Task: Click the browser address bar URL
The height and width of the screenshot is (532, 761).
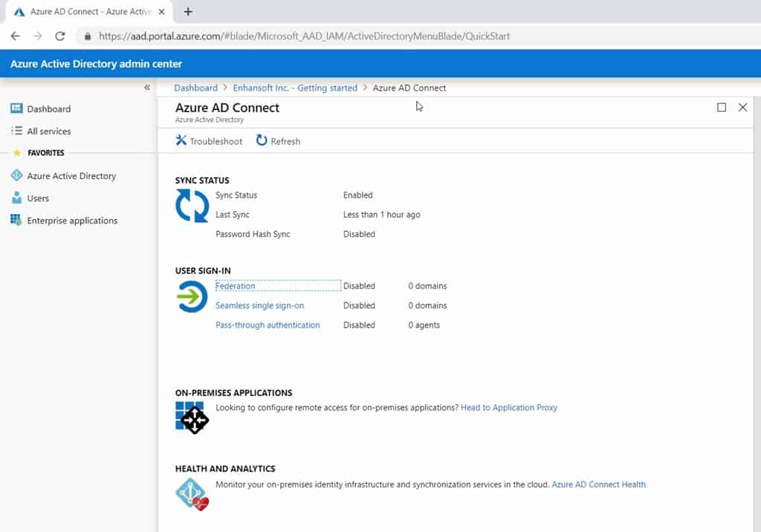Action: pyautogui.click(x=297, y=35)
